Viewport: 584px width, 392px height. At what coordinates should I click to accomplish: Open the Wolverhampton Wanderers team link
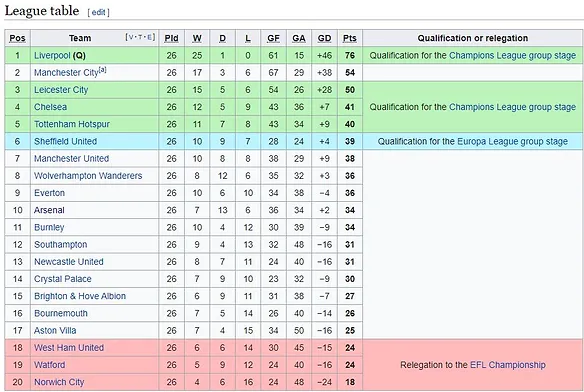(88, 176)
